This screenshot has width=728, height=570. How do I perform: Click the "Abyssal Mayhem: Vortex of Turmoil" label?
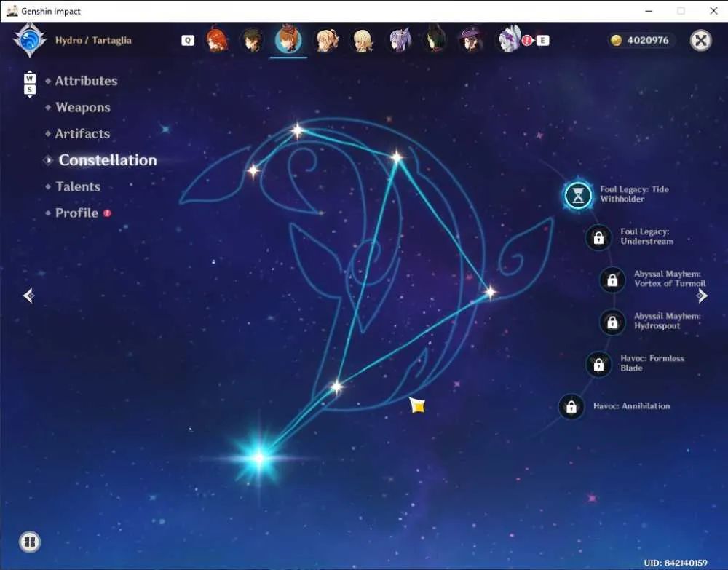pos(670,279)
